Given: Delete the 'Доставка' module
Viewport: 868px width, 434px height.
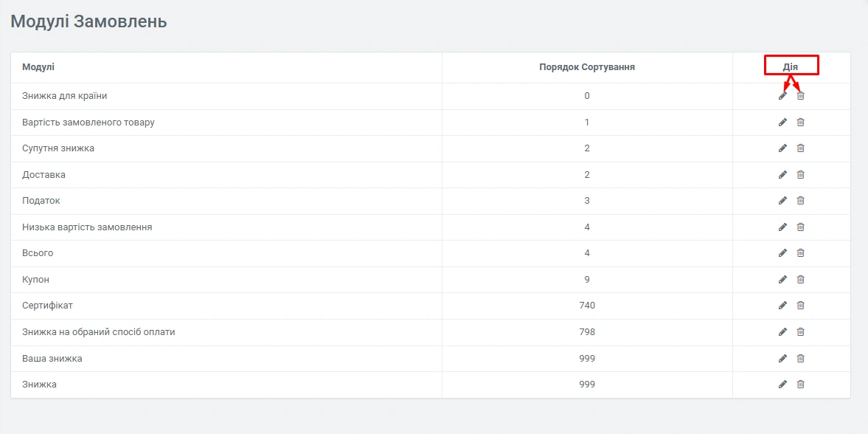Looking at the screenshot, I should pyautogui.click(x=800, y=175).
